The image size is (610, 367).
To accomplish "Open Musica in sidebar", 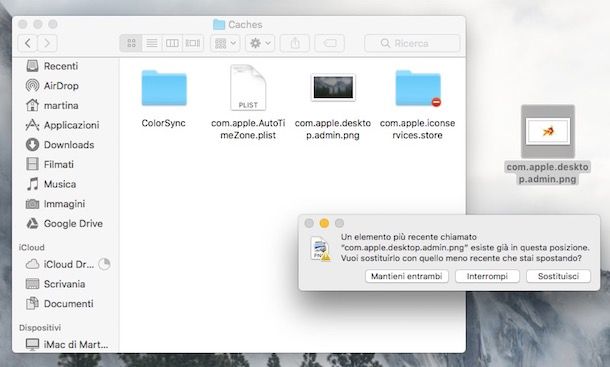I will click(51, 184).
